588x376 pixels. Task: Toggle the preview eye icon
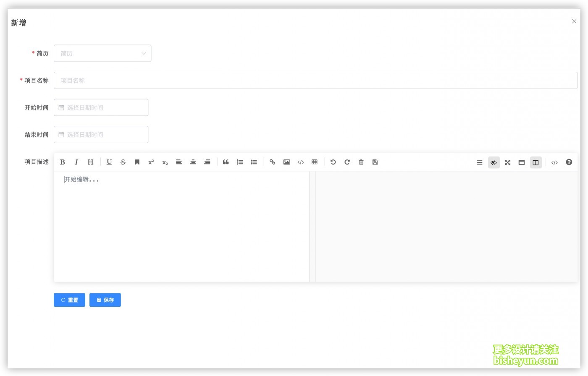click(x=494, y=162)
